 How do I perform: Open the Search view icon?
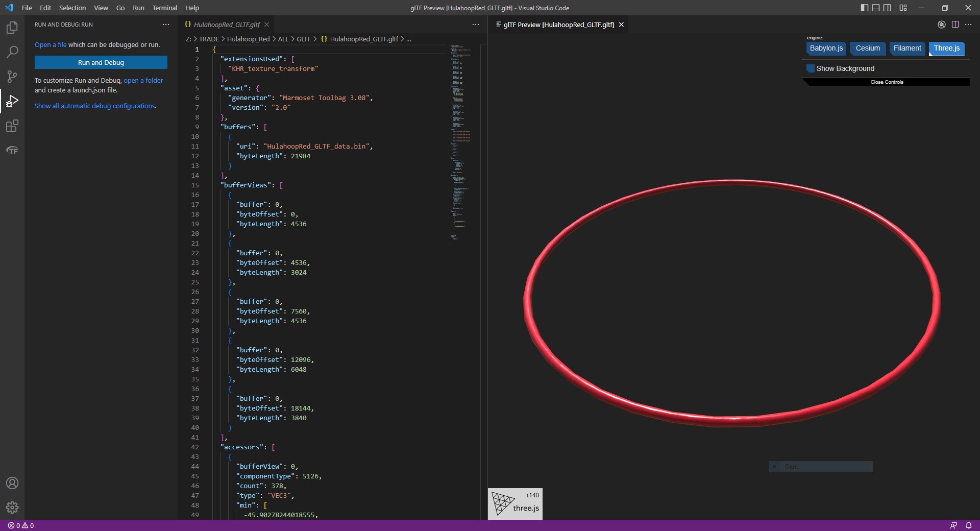coord(12,52)
